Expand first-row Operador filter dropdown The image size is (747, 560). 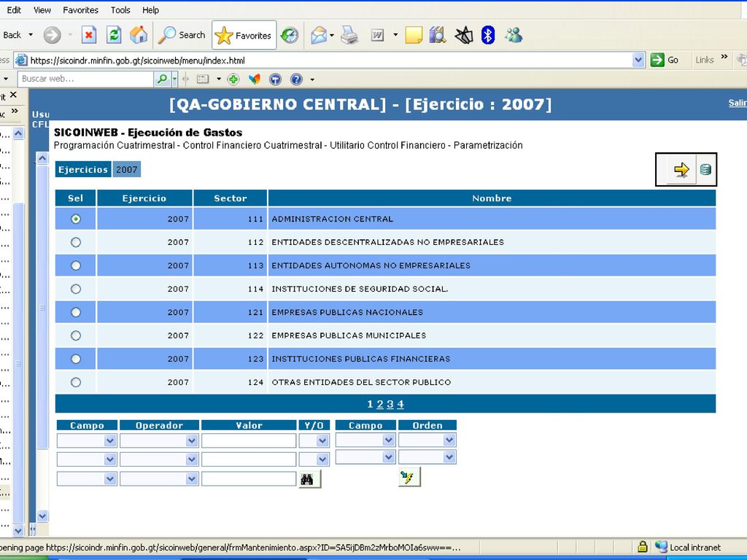192,440
